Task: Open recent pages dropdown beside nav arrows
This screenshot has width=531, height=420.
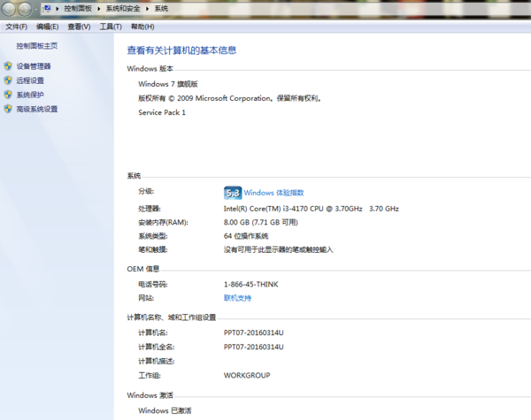Action: (36, 9)
